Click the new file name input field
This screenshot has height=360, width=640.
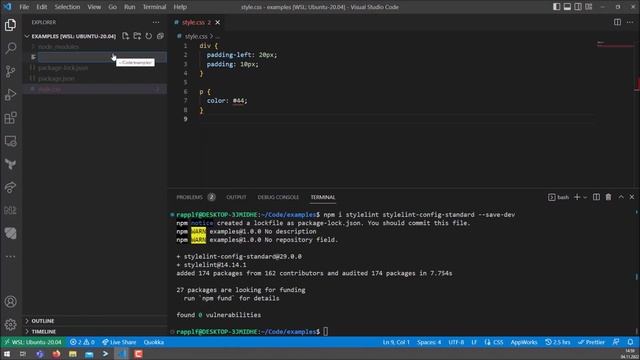[102, 57]
